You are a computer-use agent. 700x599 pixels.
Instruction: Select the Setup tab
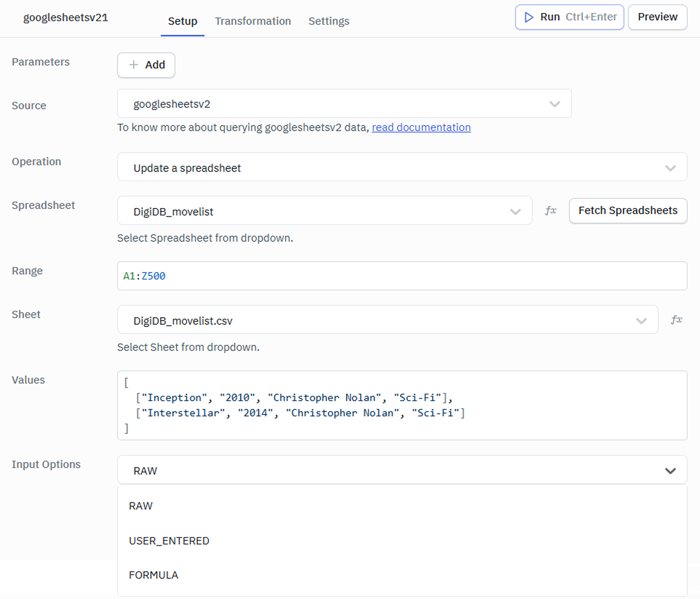coord(182,21)
